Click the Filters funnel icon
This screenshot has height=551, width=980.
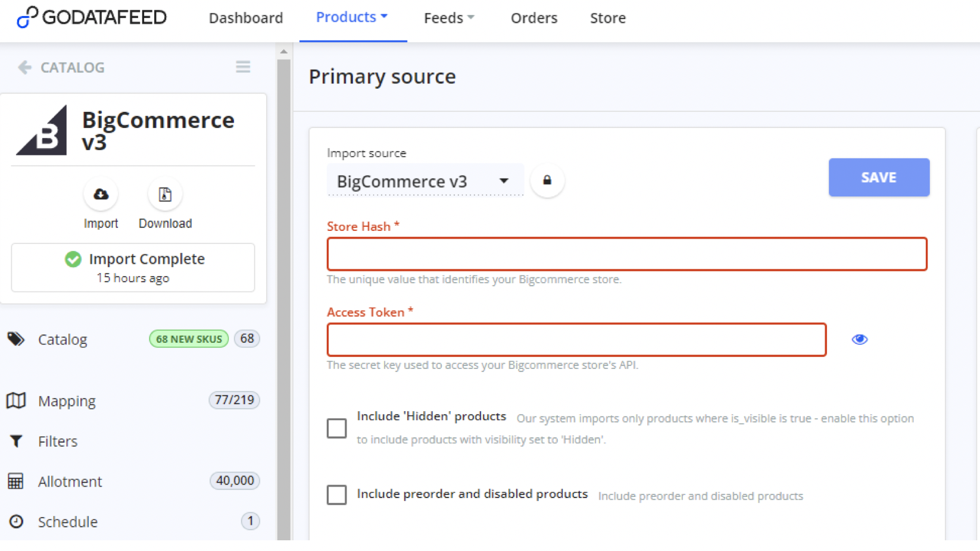(x=16, y=441)
